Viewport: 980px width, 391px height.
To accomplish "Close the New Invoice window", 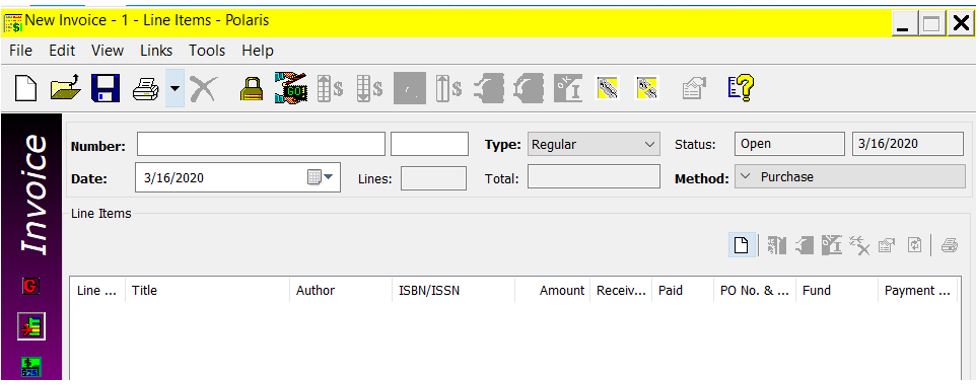I will [x=961, y=24].
